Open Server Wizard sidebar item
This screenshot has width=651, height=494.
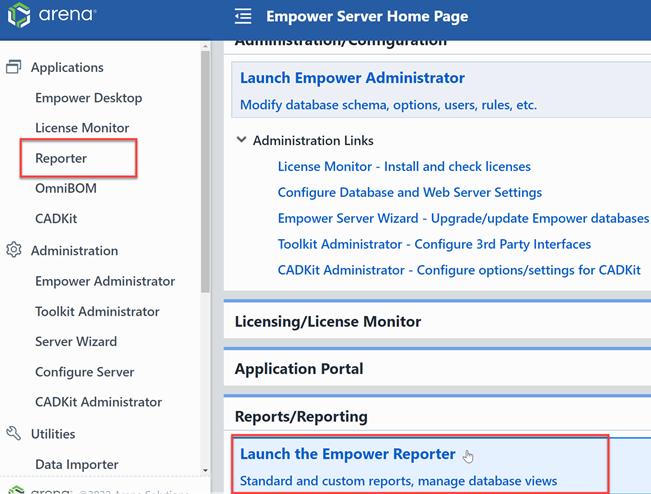(x=76, y=342)
